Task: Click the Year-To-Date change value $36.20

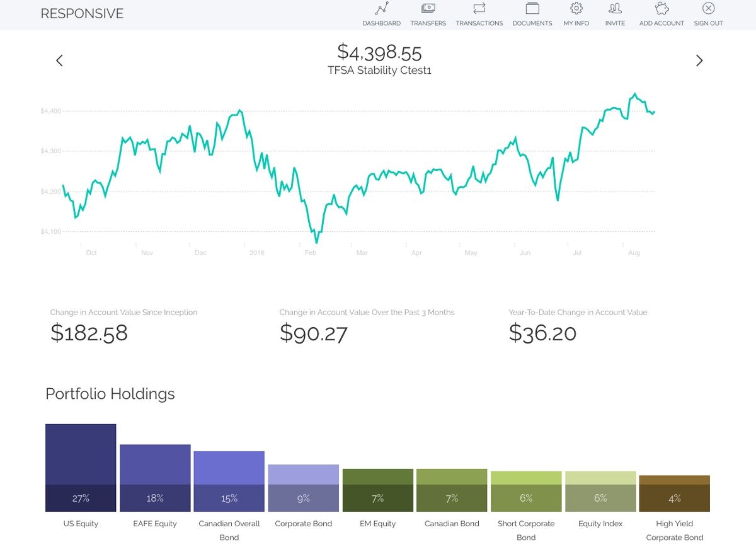Action: click(542, 333)
